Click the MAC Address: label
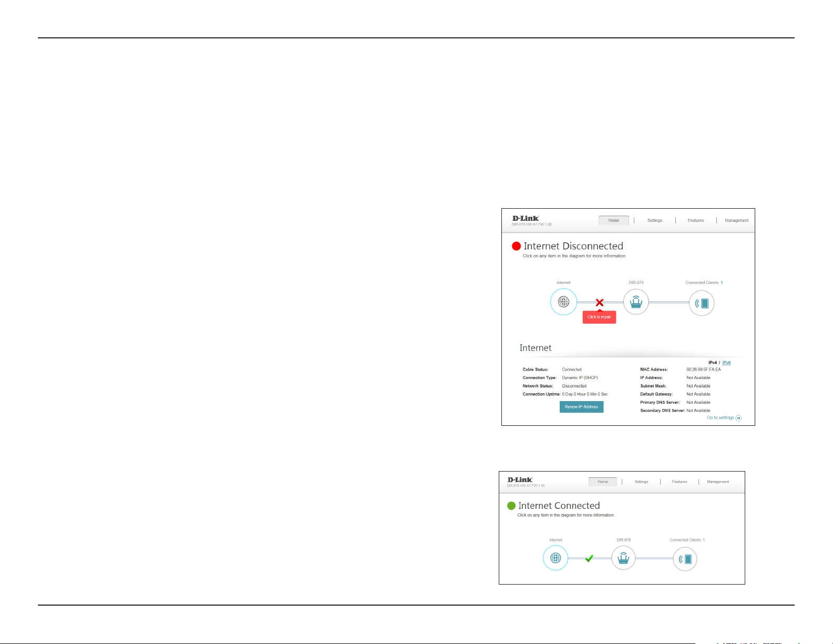This screenshot has height=644, width=833. coord(654,370)
